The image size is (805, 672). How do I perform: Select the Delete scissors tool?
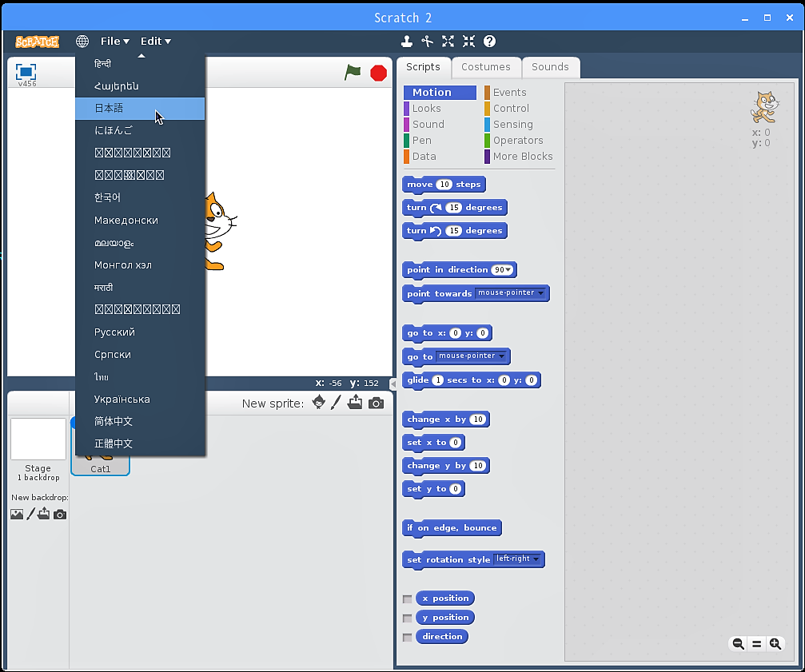coord(427,41)
